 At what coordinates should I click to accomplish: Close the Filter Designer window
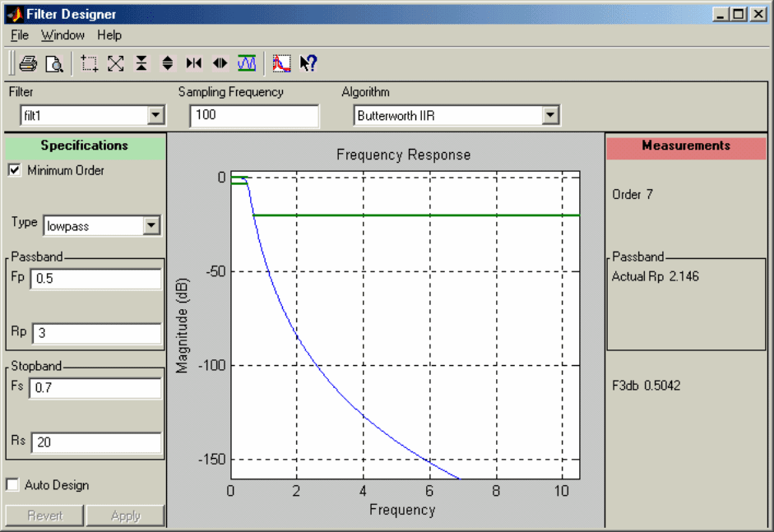[x=758, y=14]
